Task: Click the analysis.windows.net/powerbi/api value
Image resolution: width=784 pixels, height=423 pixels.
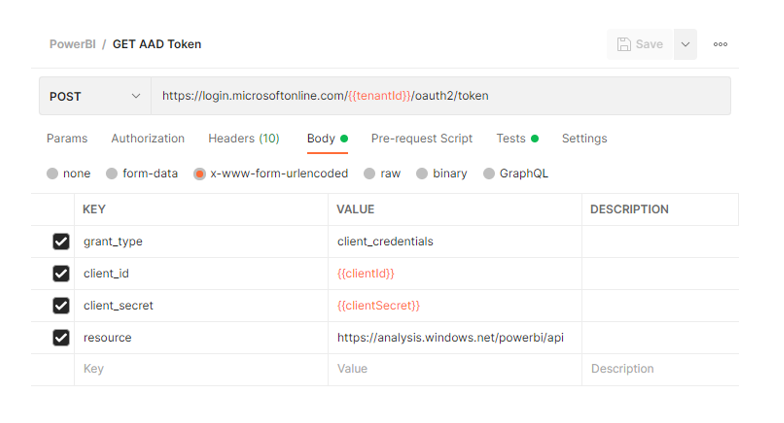Action: 455,338
